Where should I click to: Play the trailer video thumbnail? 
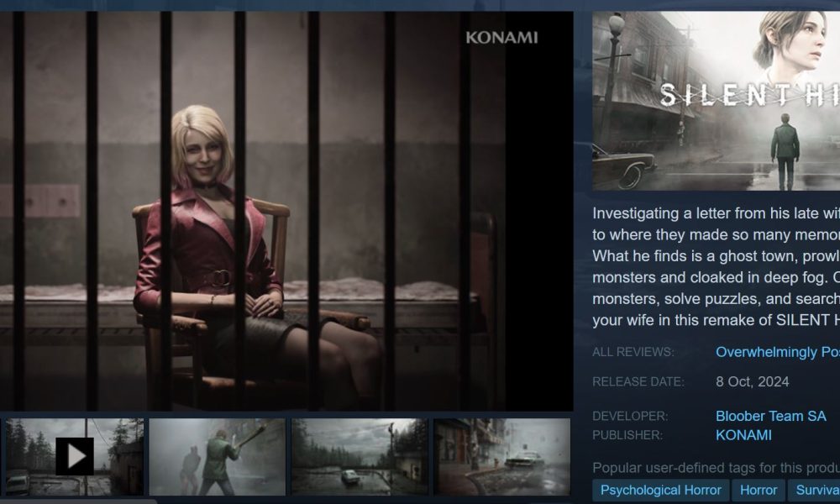point(75,457)
